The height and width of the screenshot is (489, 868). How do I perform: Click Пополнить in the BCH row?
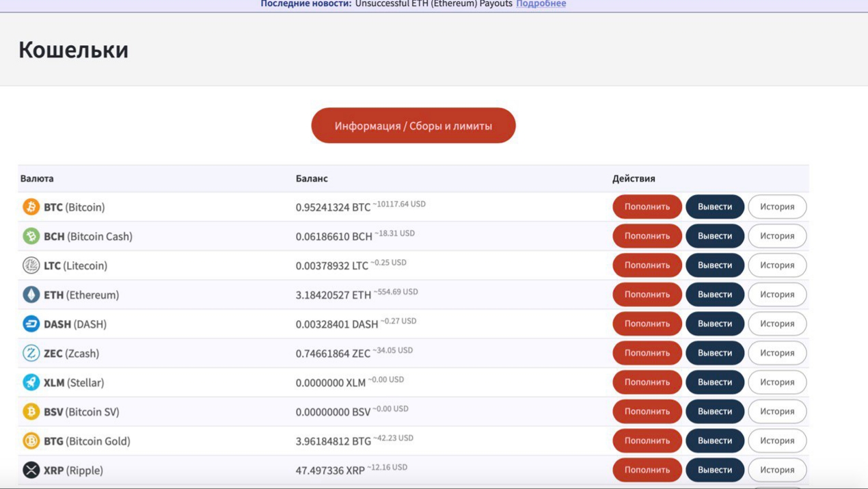tap(647, 236)
